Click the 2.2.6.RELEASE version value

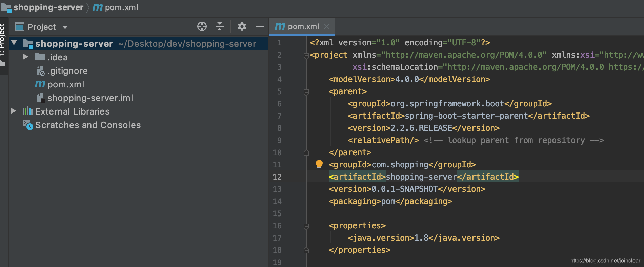[x=421, y=128]
